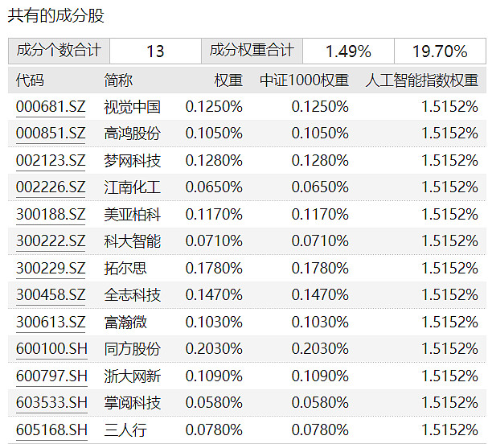Open stock code link 000851.SZ
The width and height of the screenshot is (488, 448).
click(51, 134)
